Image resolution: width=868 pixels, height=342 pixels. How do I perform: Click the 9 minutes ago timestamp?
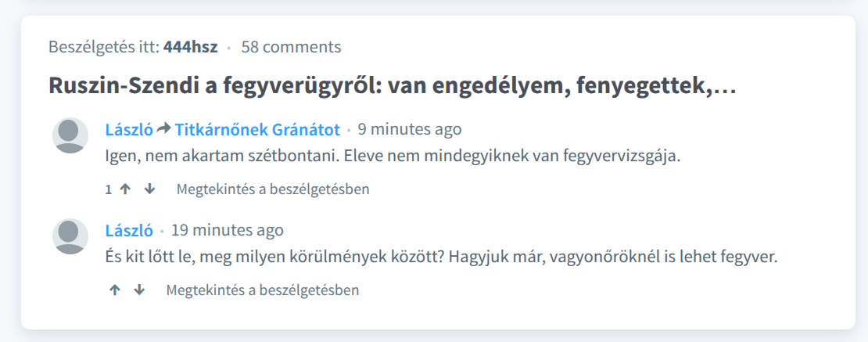pyautogui.click(x=410, y=130)
